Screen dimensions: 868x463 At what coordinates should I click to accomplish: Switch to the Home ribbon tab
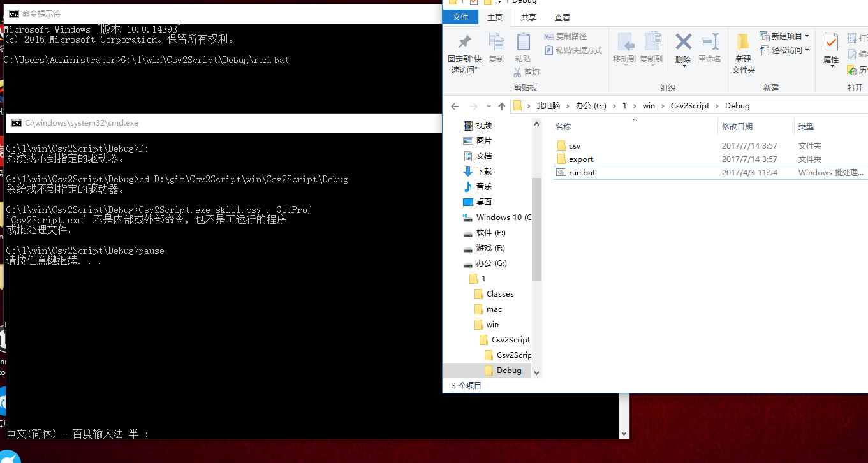point(495,17)
